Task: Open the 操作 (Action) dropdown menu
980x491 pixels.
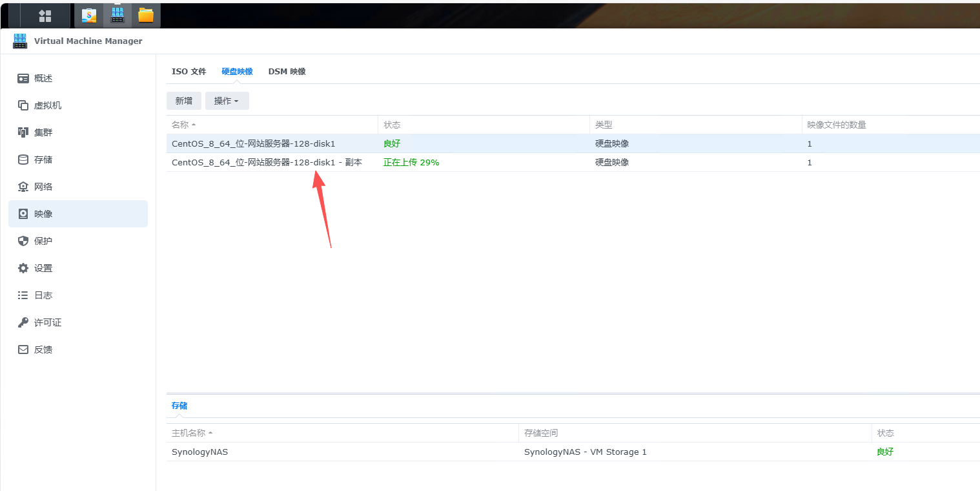Action: pyautogui.click(x=227, y=101)
